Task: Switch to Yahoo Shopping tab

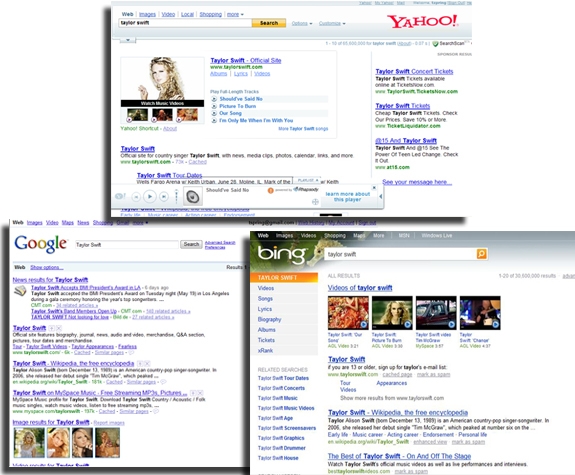Action: point(210,14)
